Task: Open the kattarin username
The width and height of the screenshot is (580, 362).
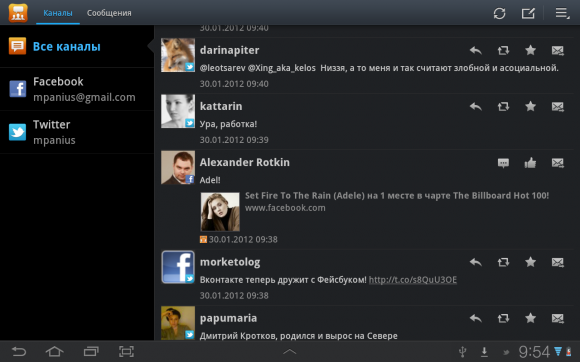Action: pyautogui.click(x=221, y=106)
